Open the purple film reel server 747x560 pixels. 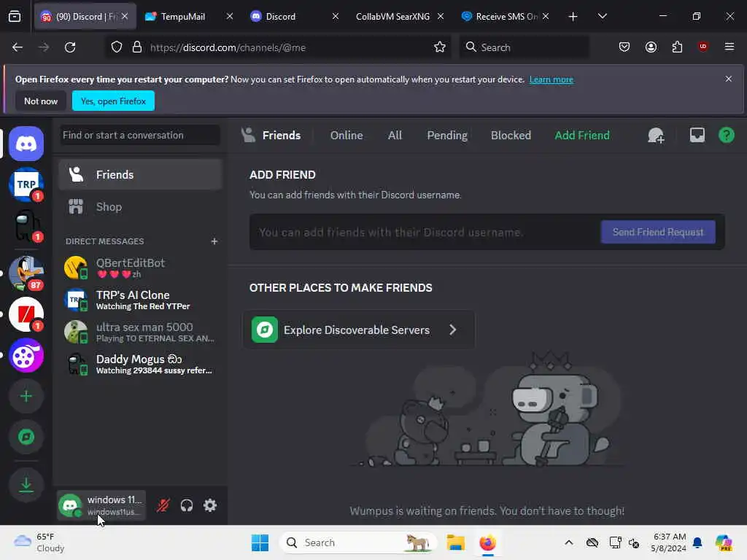click(x=26, y=355)
